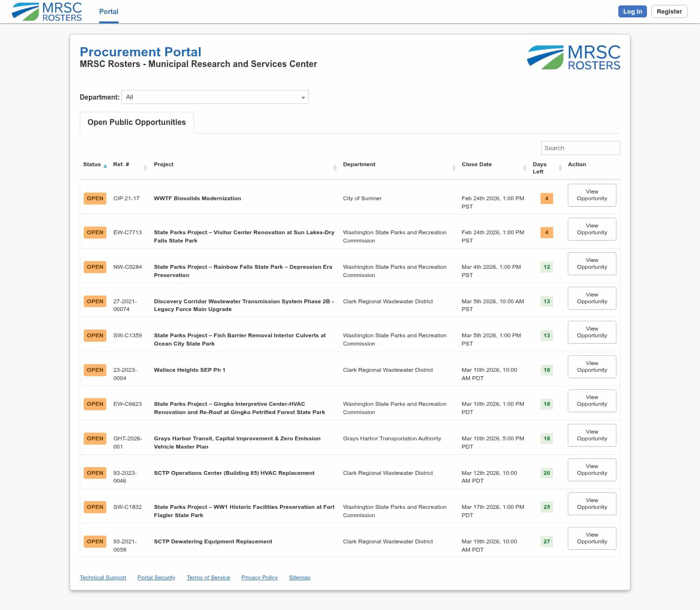The image size is (700, 610).
Task: Click the Register button
Action: pyautogui.click(x=669, y=12)
